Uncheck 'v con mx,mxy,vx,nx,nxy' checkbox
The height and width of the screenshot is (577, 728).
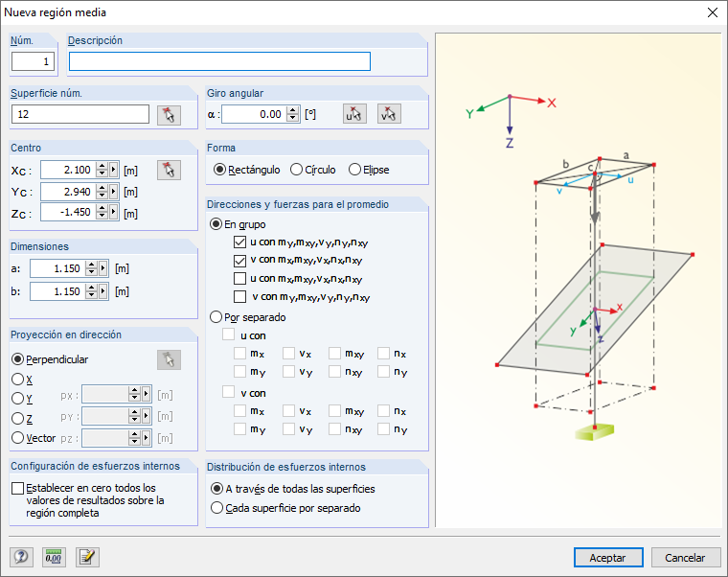point(239,260)
